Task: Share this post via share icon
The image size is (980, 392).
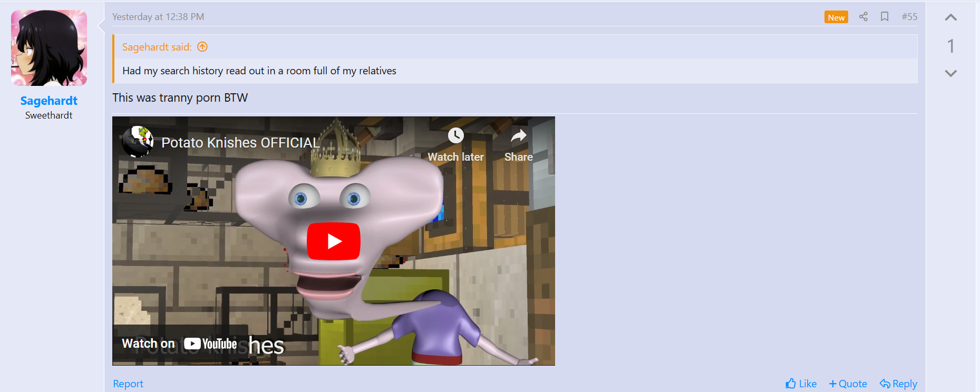Action: coord(863,17)
